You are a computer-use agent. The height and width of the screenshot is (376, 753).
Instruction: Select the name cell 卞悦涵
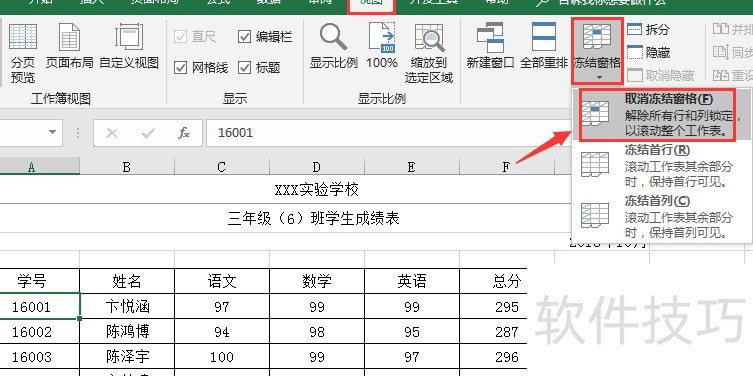tap(127, 306)
